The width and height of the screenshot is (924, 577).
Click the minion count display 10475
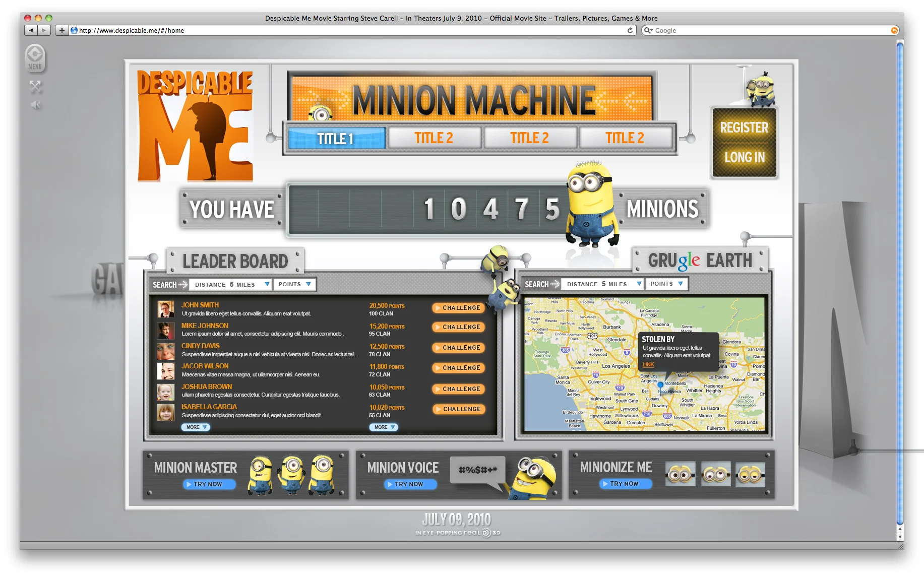427,209
